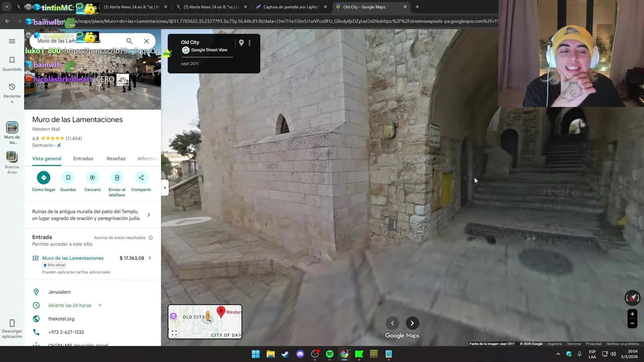Switch to the Reseñas tab
Screen dimensions: 644x362
(116, 158)
